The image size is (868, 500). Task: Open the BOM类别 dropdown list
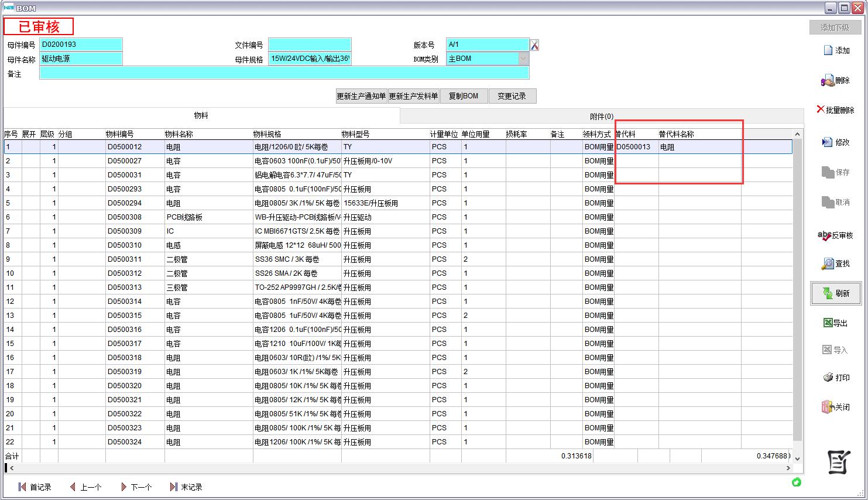[523, 59]
